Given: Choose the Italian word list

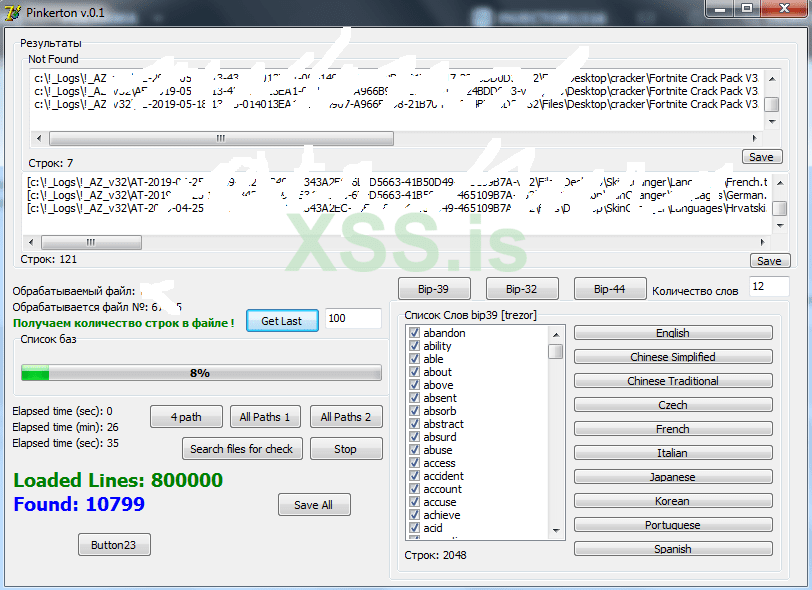Looking at the screenshot, I should 673,453.
